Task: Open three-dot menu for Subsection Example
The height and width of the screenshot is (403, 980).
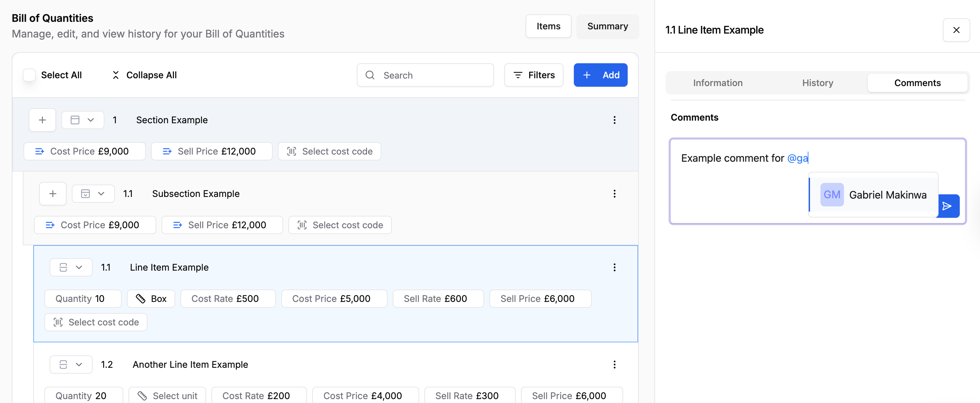Action: [614, 194]
